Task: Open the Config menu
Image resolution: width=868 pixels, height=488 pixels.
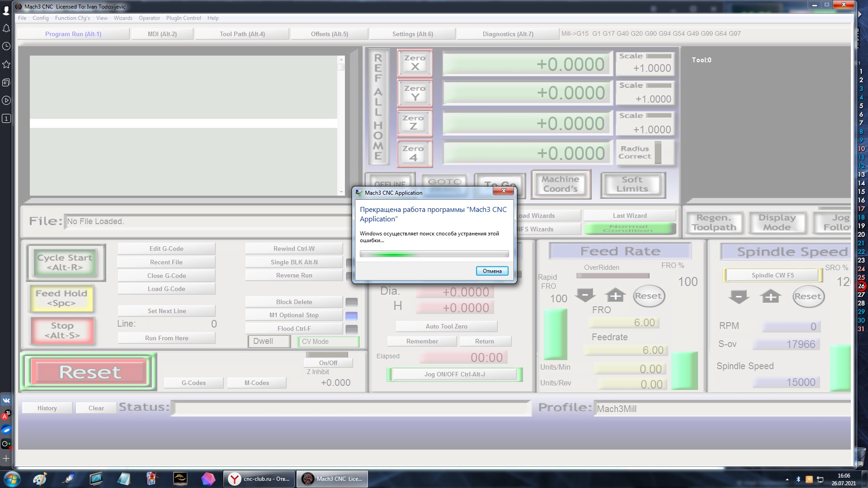Action: tap(40, 18)
